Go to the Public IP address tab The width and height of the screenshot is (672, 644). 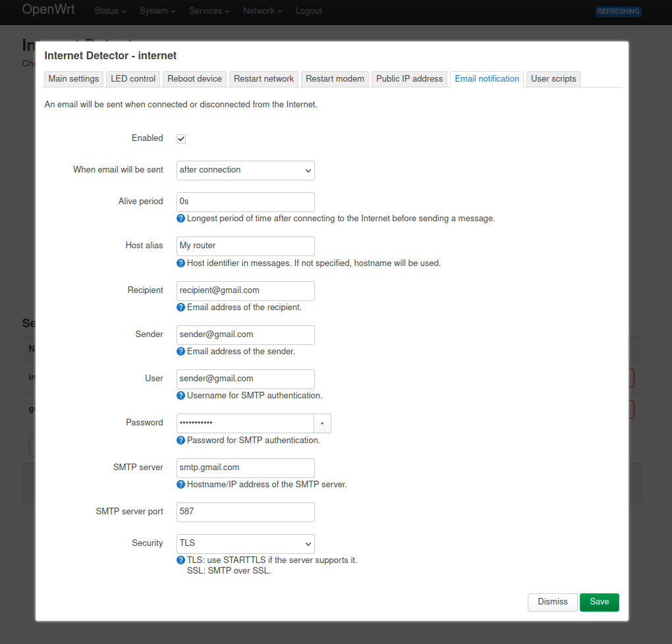[409, 79]
